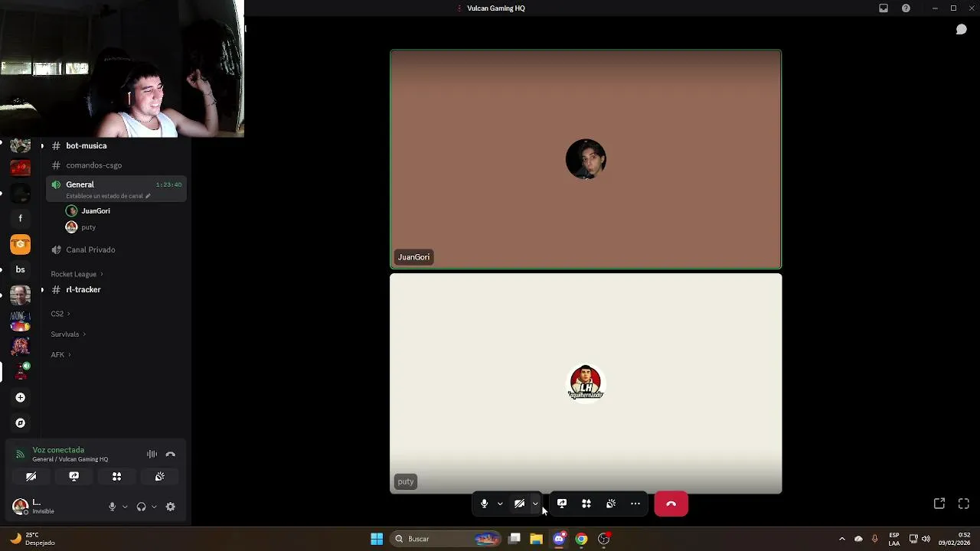The height and width of the screenshot is (551, 980).
Task: Open server icon with speaker badge
Action: click(21, 372)
